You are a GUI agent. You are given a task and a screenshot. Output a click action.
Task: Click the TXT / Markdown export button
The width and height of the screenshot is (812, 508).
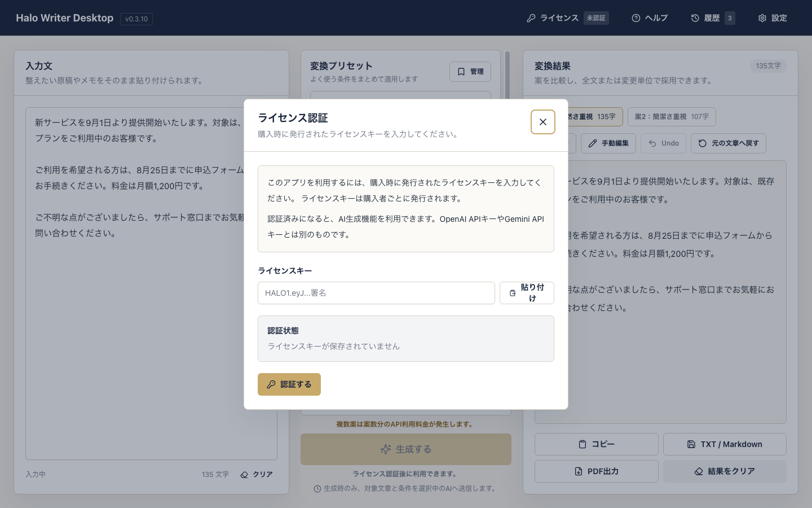pyautogui.click(x=725, y=444)
